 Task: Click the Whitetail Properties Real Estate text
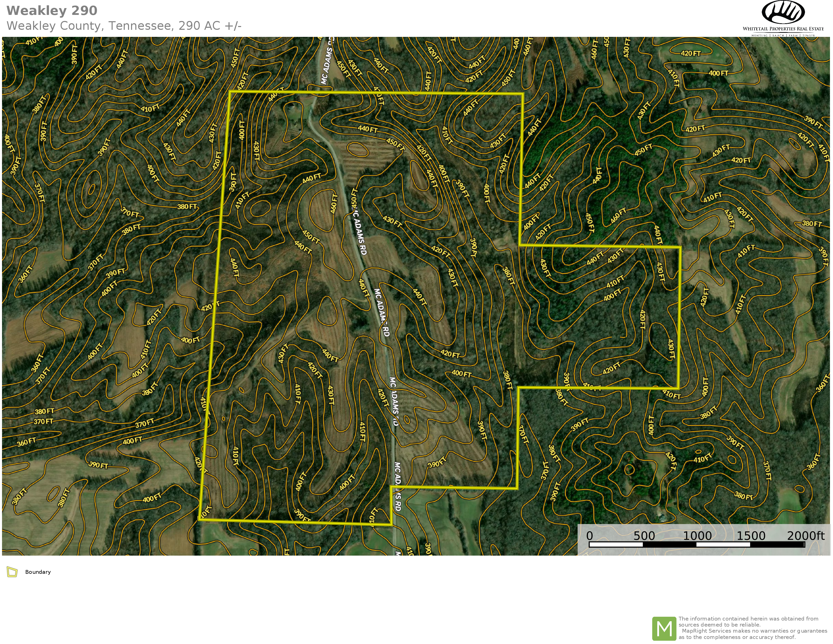click(783, 29)
